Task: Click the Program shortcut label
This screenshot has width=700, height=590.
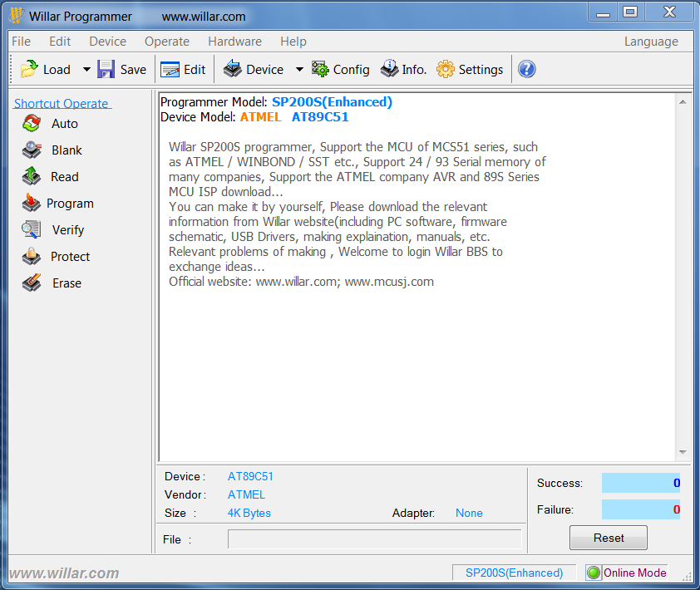Action: point(70,204)
